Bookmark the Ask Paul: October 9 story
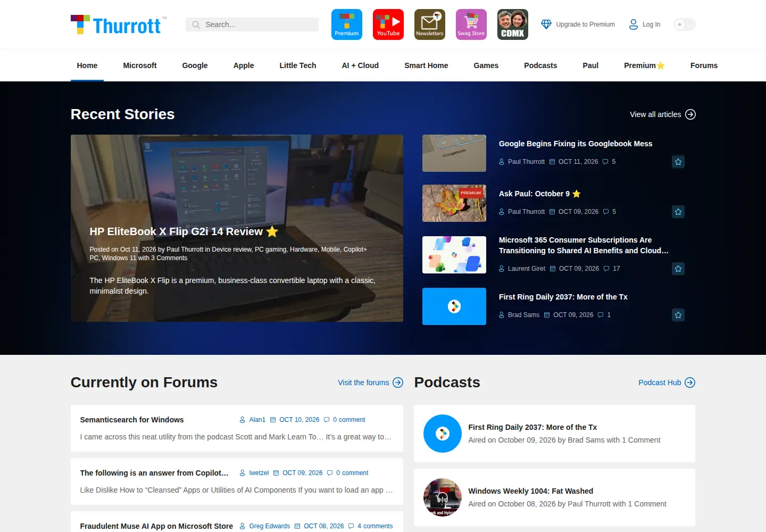Viewport: 766px width, 532px height. click(x=678, y=212)
